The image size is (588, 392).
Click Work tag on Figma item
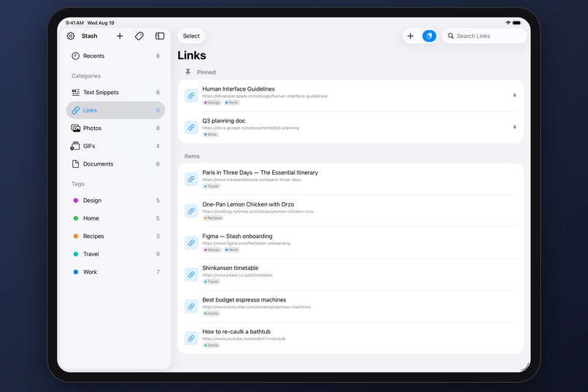[x=232, y=250]
